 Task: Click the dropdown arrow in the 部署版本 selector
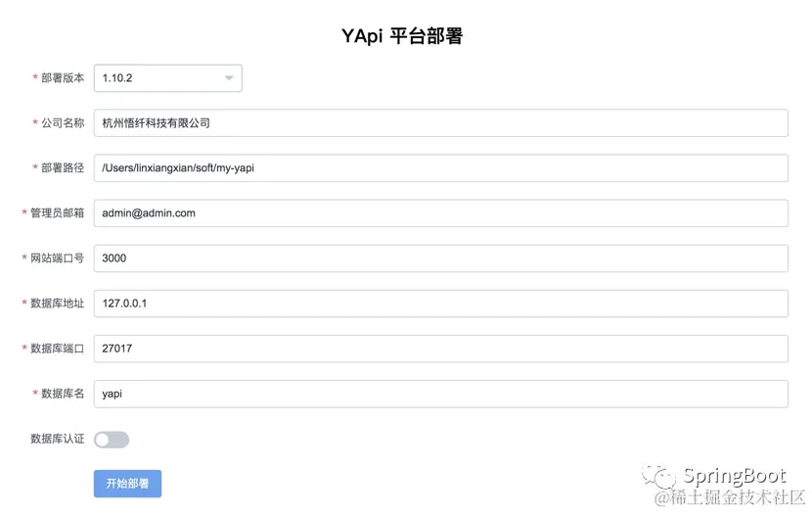229,78
